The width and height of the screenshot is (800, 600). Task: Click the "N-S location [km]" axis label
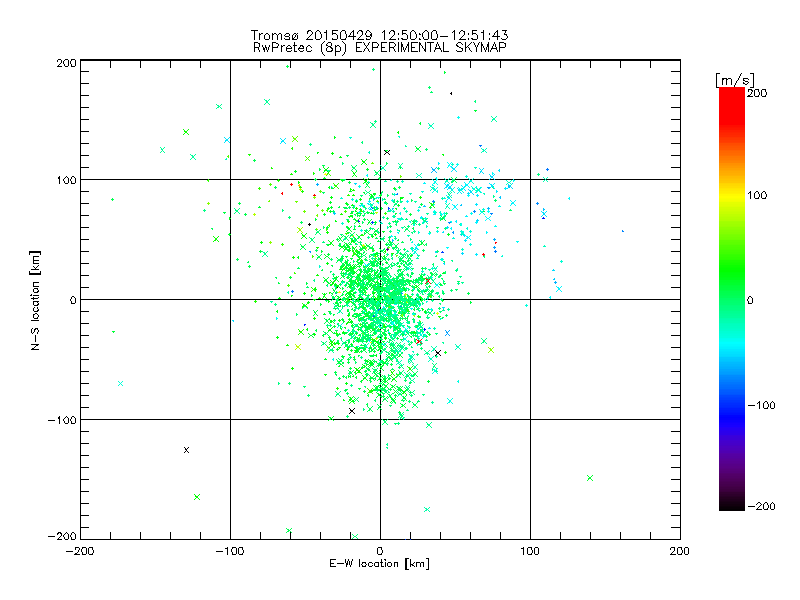[35, 300]
